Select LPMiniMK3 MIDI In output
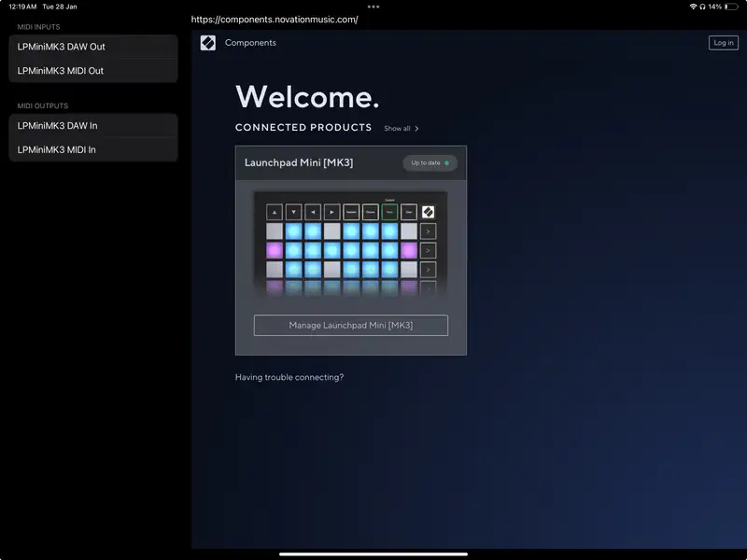This screenshot has height=560, width=747. click(x=93, y=149)
